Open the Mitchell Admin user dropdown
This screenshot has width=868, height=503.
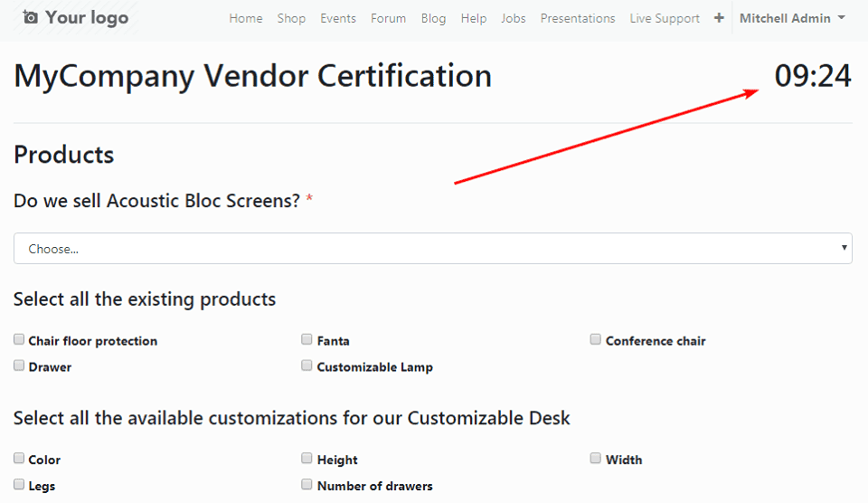coord(792,18)
